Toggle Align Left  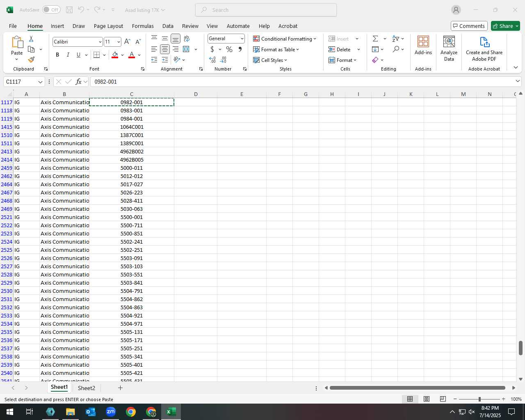[x=154, y=49]
